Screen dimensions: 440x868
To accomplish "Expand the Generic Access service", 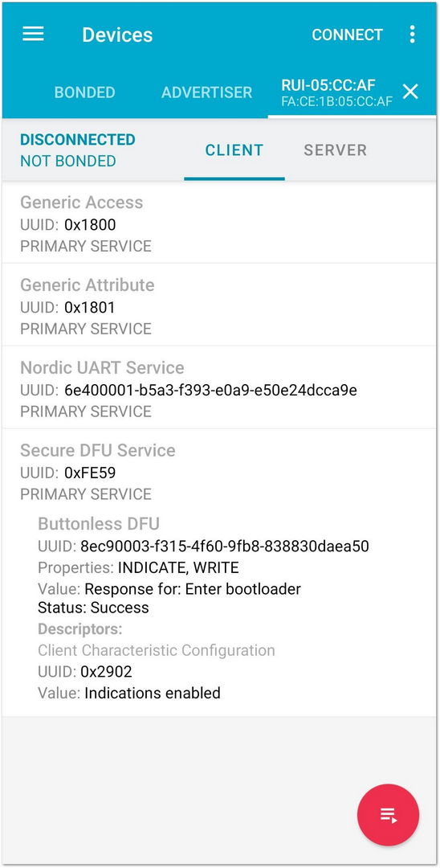I will point(219,223).
